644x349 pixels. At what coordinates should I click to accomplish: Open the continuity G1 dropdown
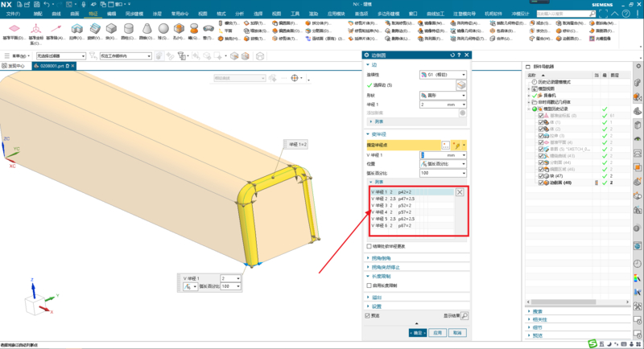(x=443, y=74)
